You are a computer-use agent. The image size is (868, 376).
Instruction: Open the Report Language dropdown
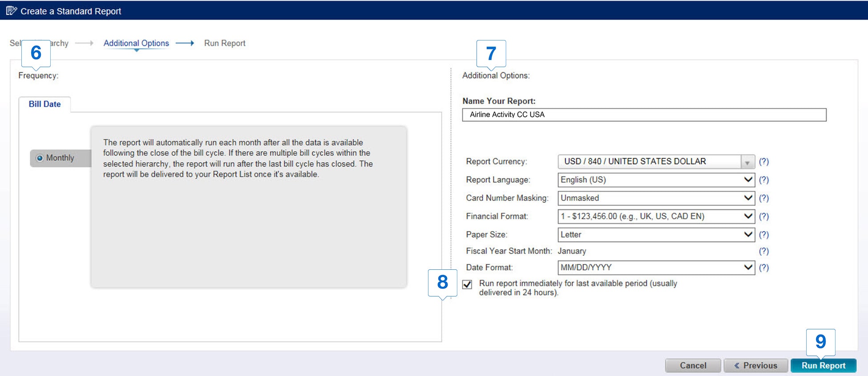pos(656,180)
